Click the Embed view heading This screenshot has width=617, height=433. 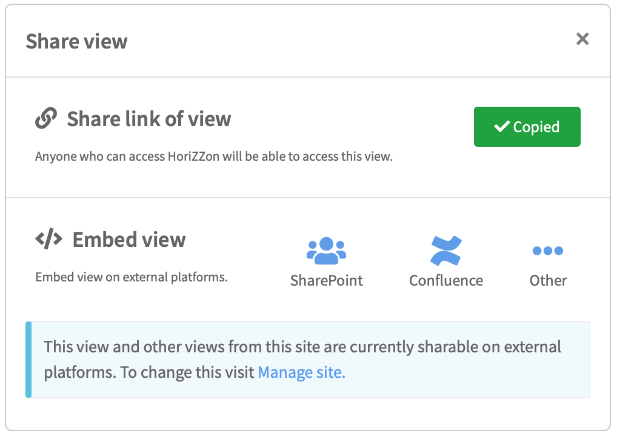pyautogui.click(x=129, y=240)
